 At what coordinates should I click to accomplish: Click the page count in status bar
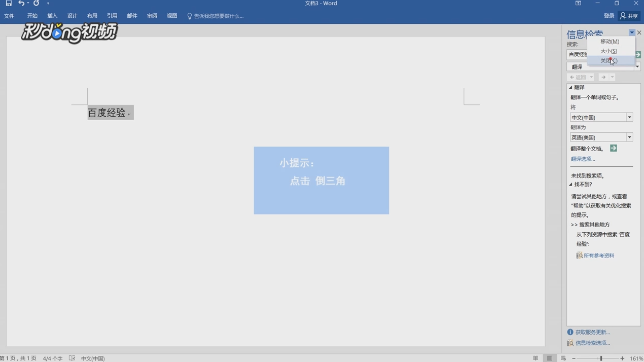click(18, 358)
